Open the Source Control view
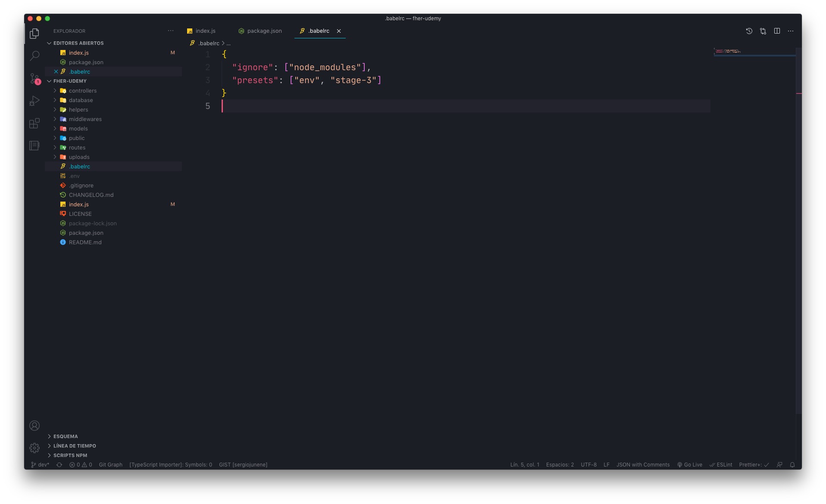Image resolution: width=826 pixels, height=504 pixels. tap(34, 78)
